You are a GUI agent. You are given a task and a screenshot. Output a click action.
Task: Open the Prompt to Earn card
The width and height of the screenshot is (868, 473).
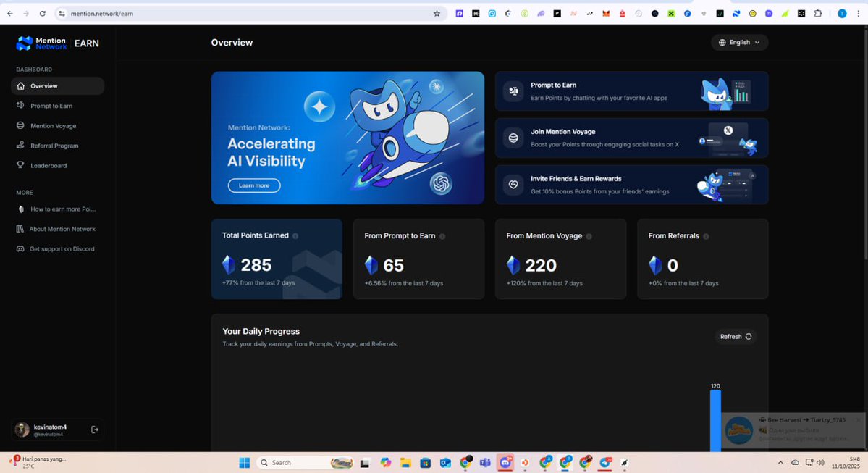pos(631,91)
